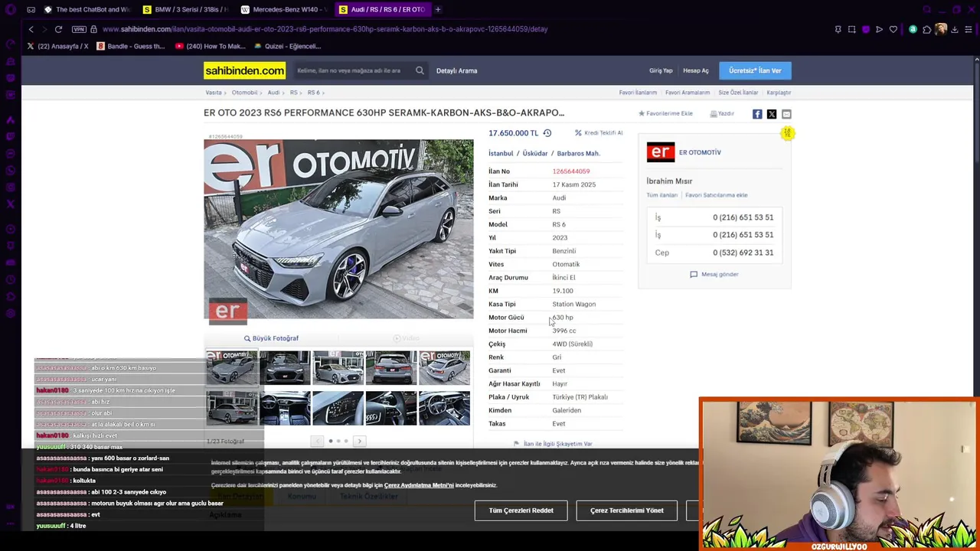Image resolution: width=980 pixels, height=551 pixels.
Task: Click the Ücretsiz İlan Ver button
Action: (x=755, y=70)
